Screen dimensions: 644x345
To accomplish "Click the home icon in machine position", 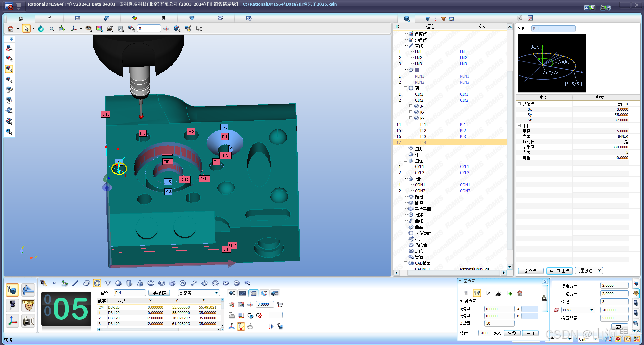I will pyautogui.click(x=520, y=293).
